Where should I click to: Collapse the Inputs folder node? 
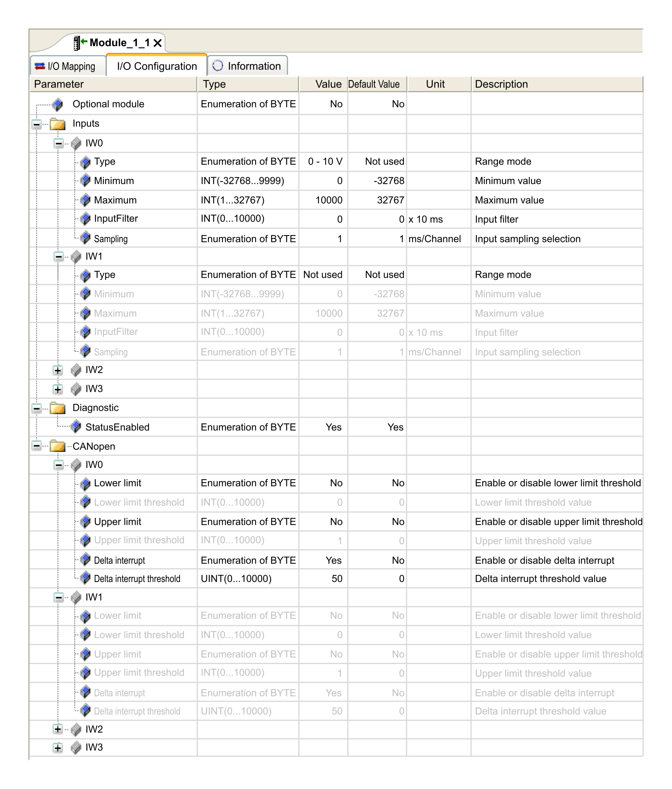pyautogui.click(x=36, y=124)
